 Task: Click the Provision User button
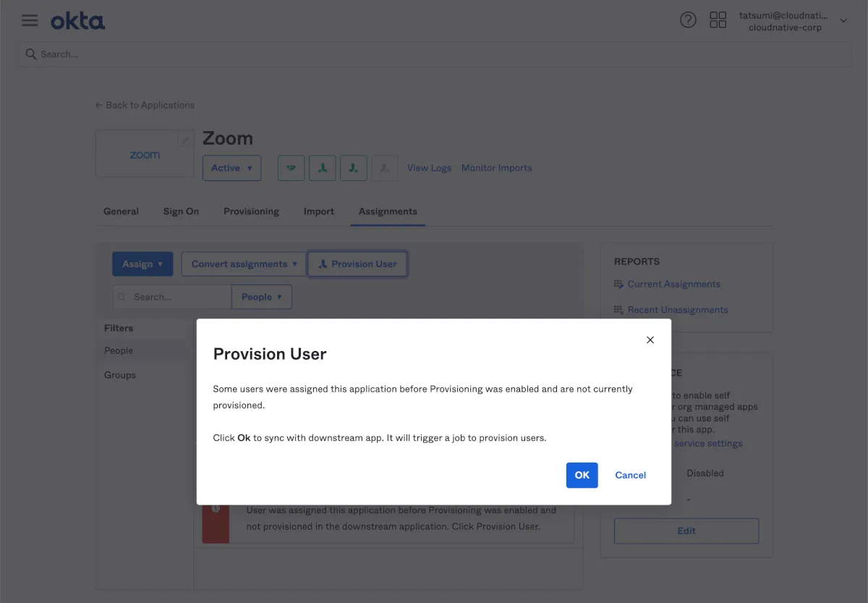(x=357, y=264)
